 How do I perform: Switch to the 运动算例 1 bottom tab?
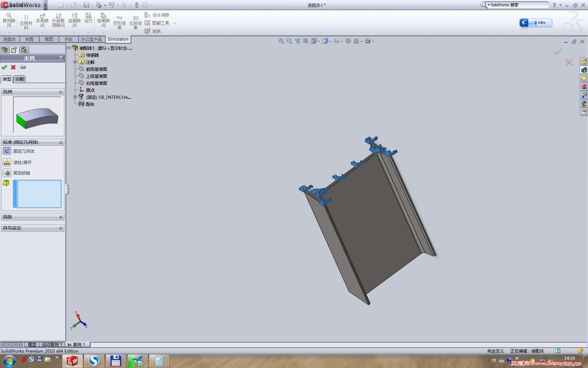pyautogui.click(x=52, y=345)
